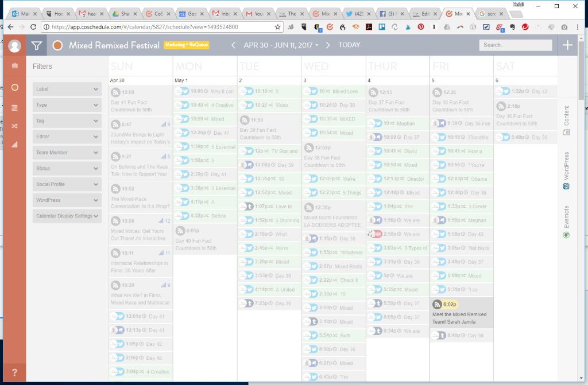Open the WordPress side panel tab
Viewport: 588px width, 385px height.
(566, 170)
